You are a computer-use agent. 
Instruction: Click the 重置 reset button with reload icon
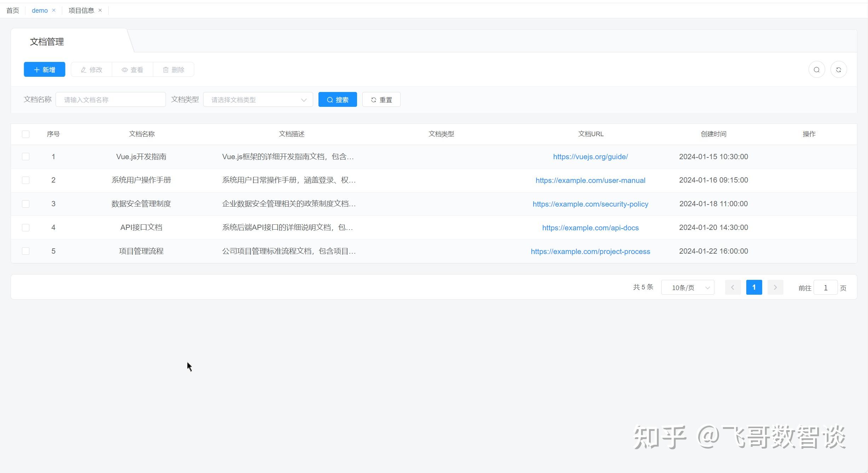click(381, 99)
